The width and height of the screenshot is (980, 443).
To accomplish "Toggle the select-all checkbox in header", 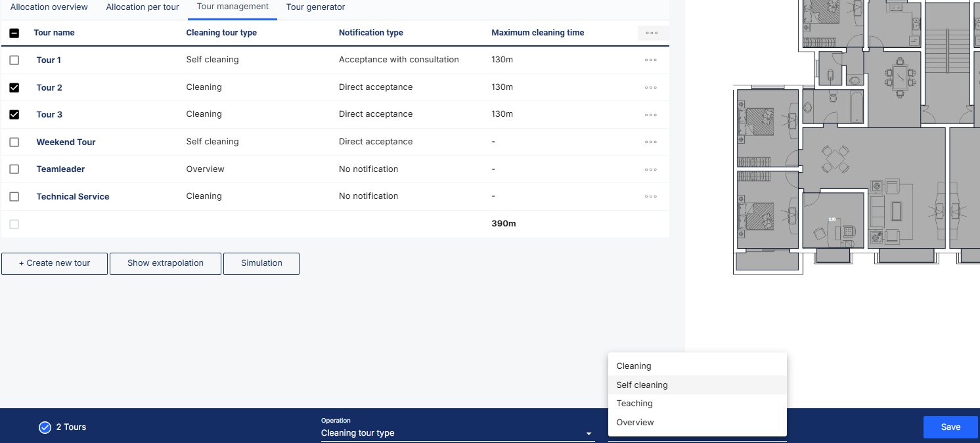I will point(14,33).
